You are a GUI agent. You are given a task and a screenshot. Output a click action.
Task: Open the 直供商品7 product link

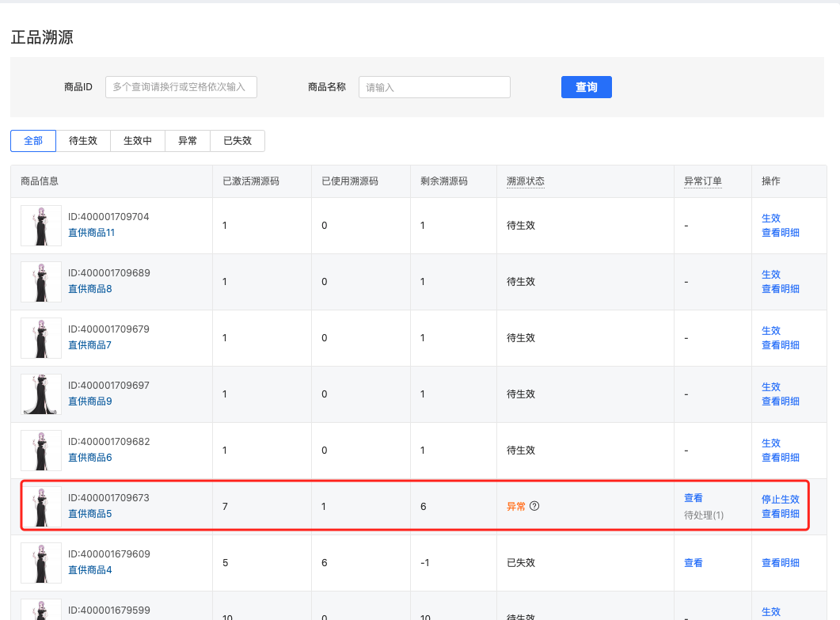tap(90, 345)
